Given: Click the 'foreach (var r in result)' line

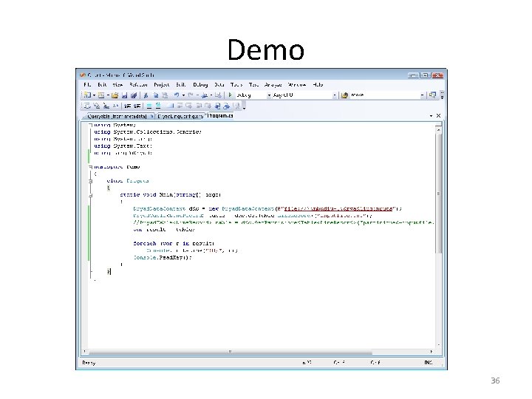Looking at the screenshot, I should [174, 244].
